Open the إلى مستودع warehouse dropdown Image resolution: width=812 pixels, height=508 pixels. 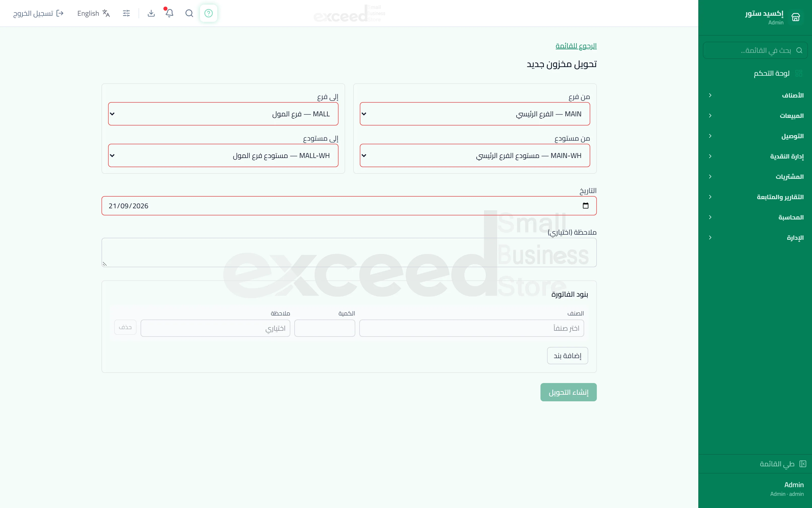point(223,155)
